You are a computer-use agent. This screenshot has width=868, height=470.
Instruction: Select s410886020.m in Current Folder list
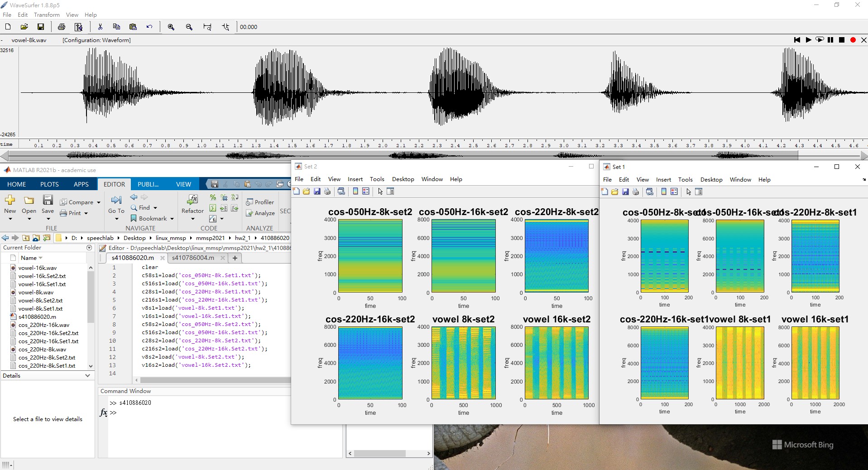37,317
